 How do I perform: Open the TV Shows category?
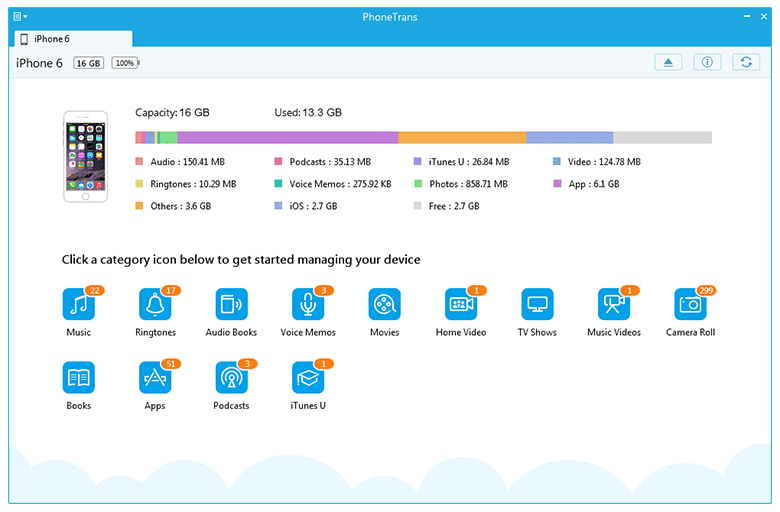point(537,304)
